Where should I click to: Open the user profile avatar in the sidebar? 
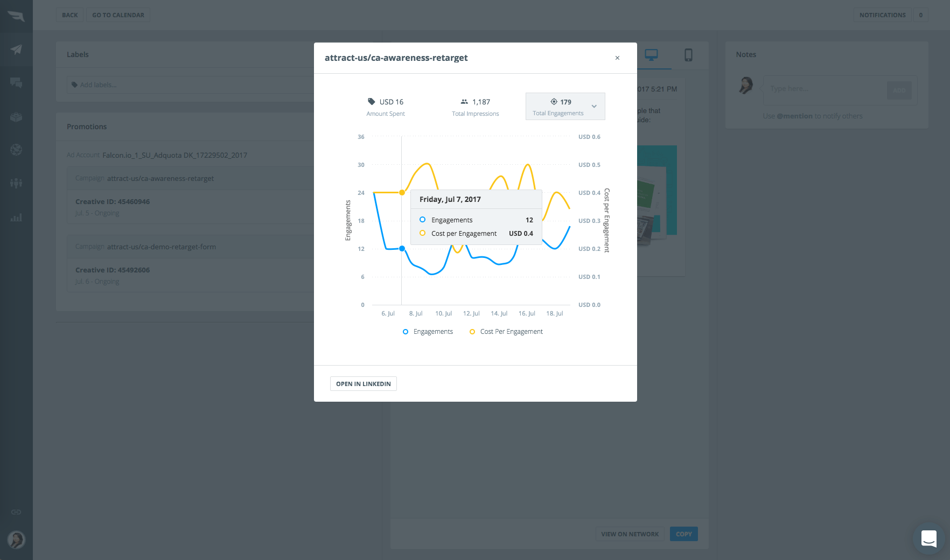pos(16,540)
